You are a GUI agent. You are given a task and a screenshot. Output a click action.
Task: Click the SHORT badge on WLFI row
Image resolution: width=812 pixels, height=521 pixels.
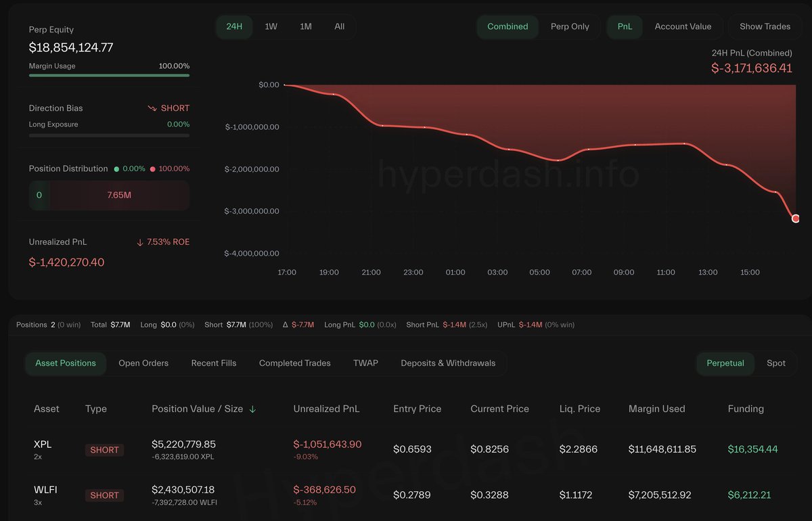pos(104,495)
